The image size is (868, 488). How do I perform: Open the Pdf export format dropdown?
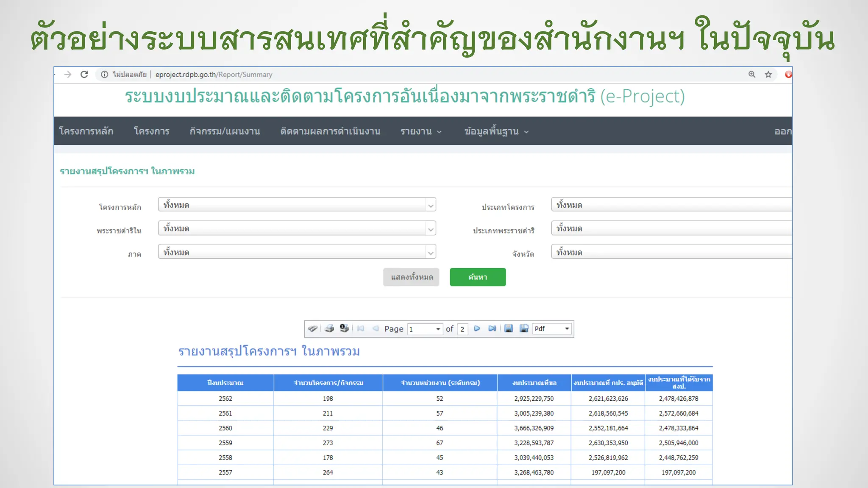point(552,329)
